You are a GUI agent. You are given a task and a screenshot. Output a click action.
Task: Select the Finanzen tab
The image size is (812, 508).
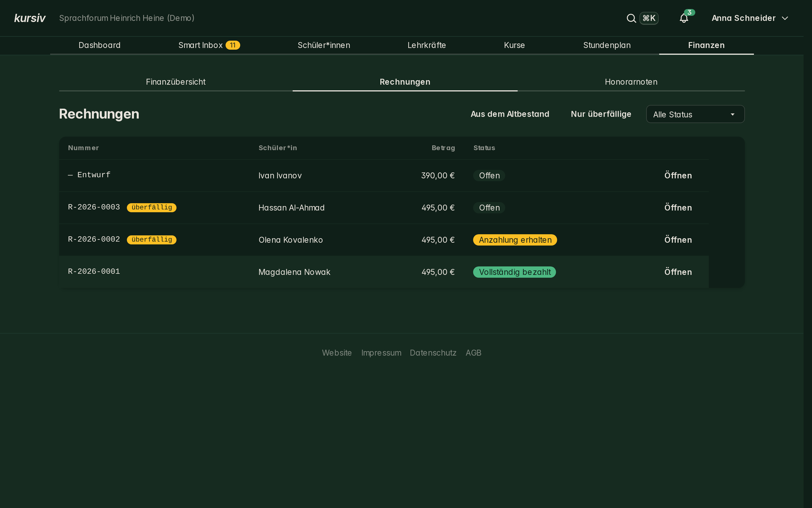pyautogui.click(x=706, y=45)
